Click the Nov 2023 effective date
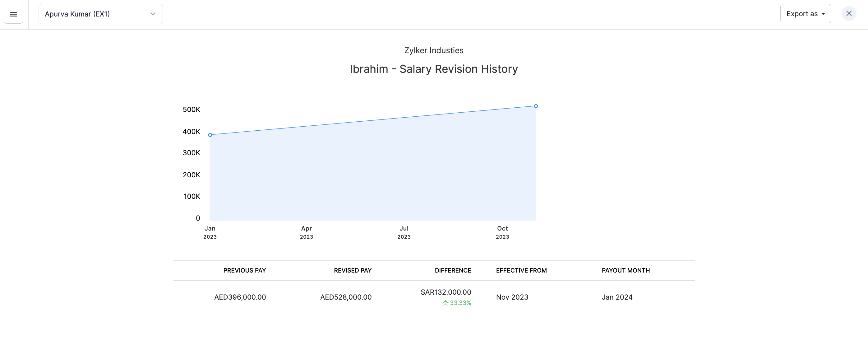868x341 pixels. pos(512,297)
